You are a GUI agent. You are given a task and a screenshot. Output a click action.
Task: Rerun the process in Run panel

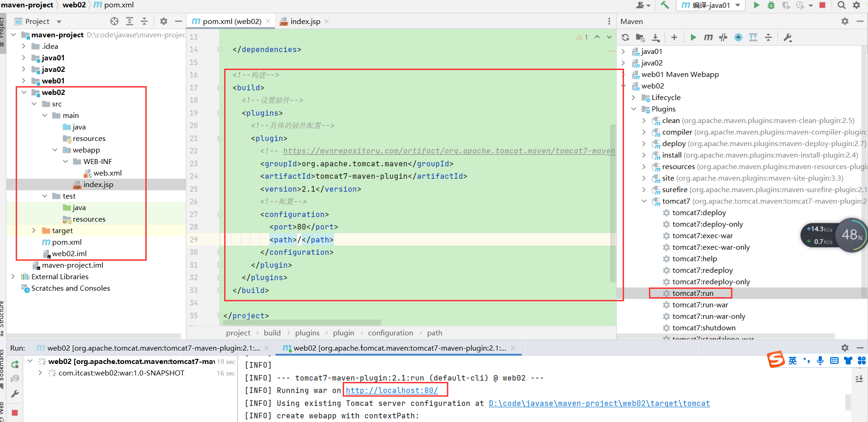point(15,364)
